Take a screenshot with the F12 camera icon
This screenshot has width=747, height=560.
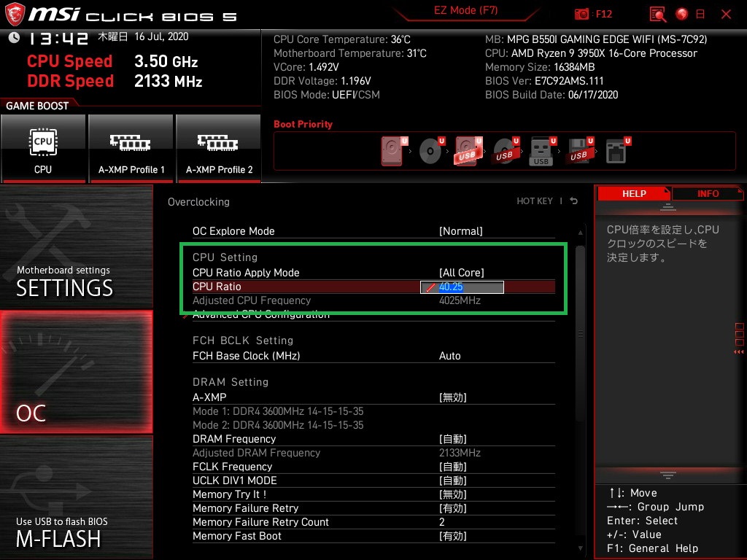[x=581, y=15]
